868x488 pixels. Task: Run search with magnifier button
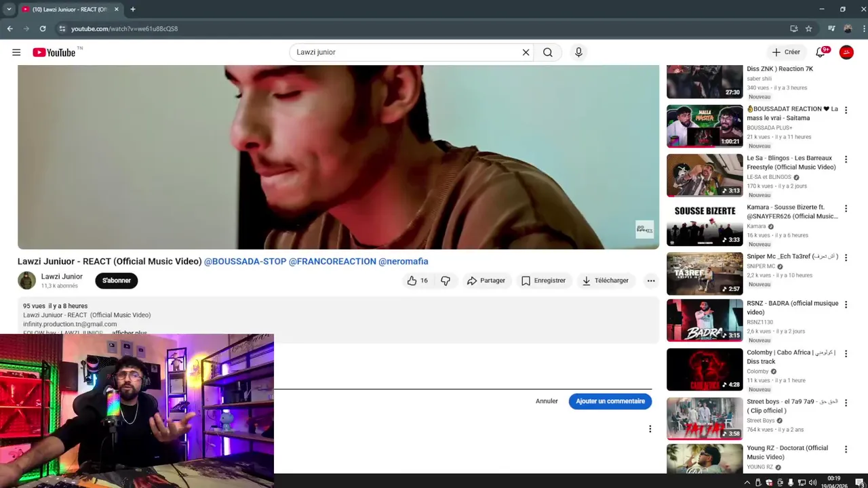coord(548,52)
